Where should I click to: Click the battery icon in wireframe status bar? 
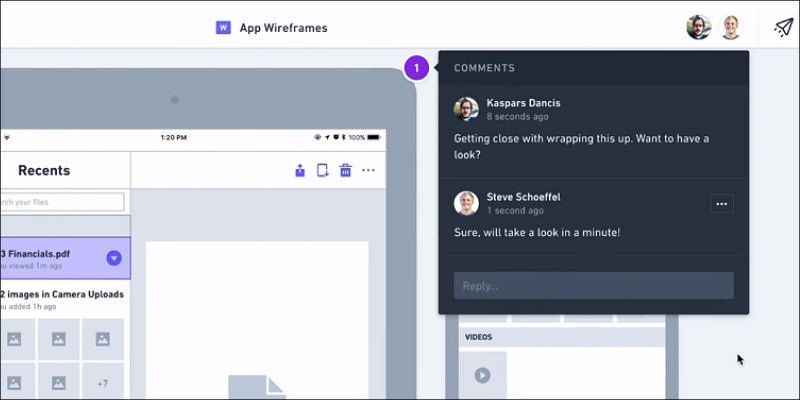click(x=374, y=137)
